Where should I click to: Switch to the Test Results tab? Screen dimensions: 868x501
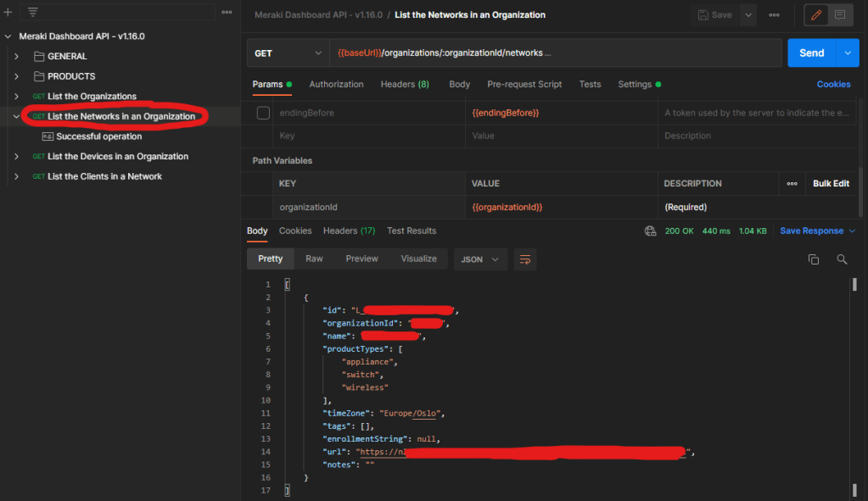(411, 231)
